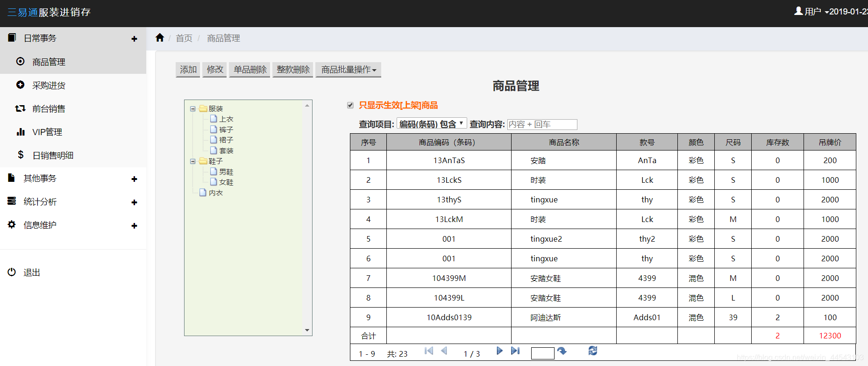Select 女鞋 in the category tree
This screenshot has width=868, height=366.
[226, 182]
